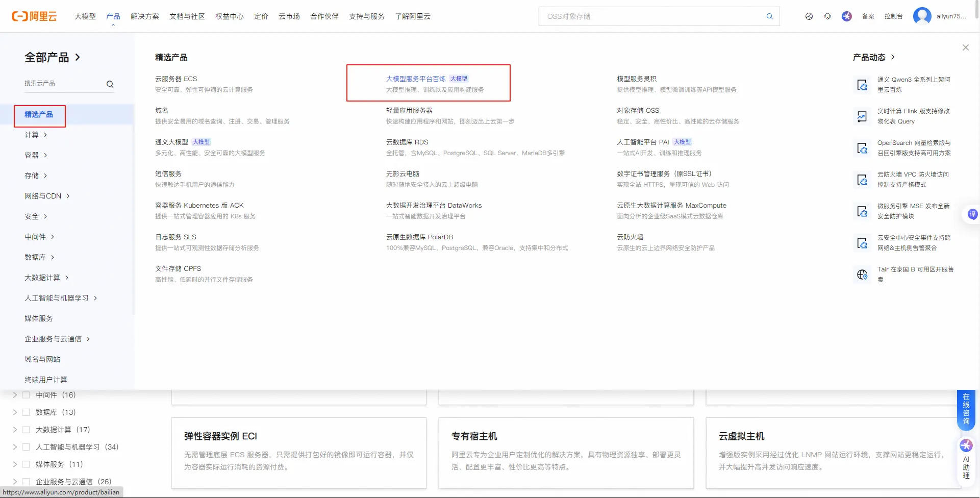
Task: Click the Aliyun logo in header
Action: tap(34, 16)
